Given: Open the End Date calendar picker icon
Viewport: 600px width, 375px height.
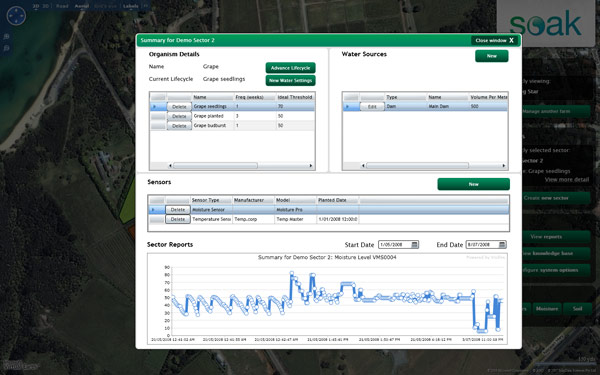Looking at the screenshot, I should (502, 245).
